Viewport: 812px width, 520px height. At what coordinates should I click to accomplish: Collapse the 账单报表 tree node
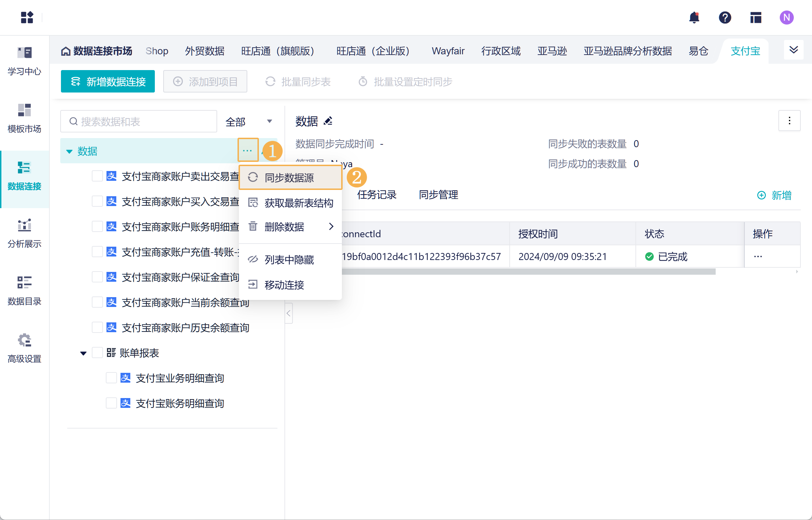point(83,353)
